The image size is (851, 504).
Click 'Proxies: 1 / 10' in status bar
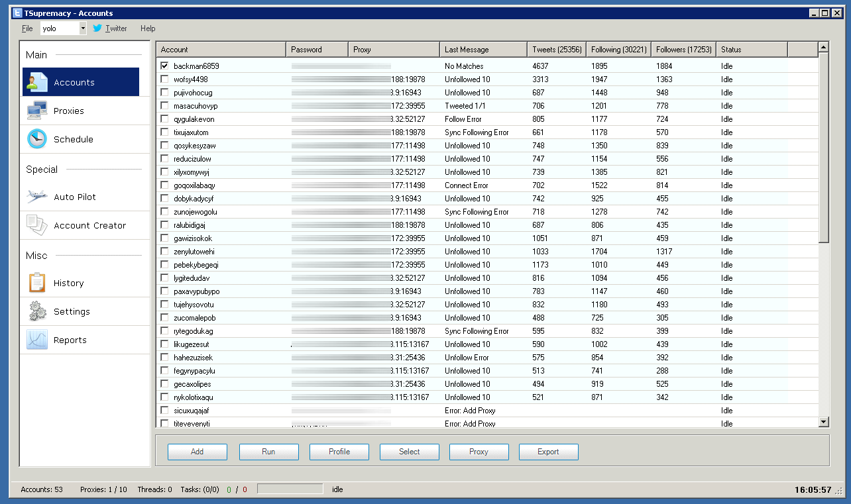pyautogui.click(x=103, y=489)
